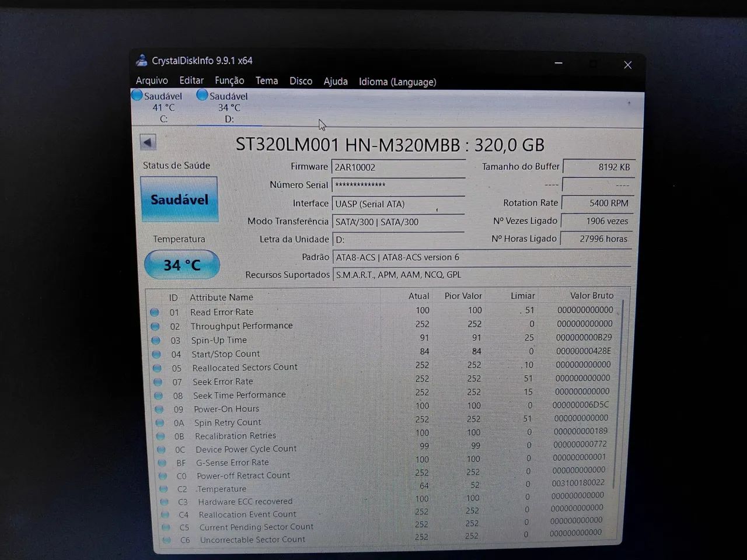Click the power-on hours 27996 horas

[596, 239]
